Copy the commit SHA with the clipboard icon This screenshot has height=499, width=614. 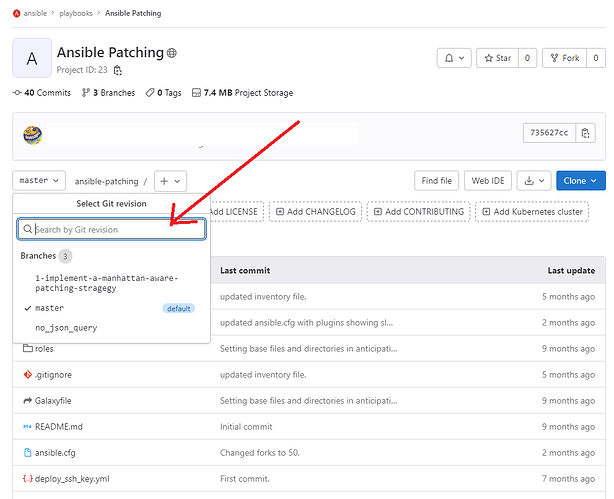[585, 133]
